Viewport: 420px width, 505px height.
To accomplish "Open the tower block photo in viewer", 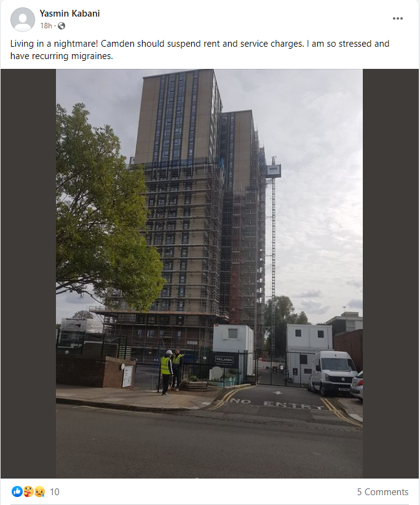I will point(209,274).
